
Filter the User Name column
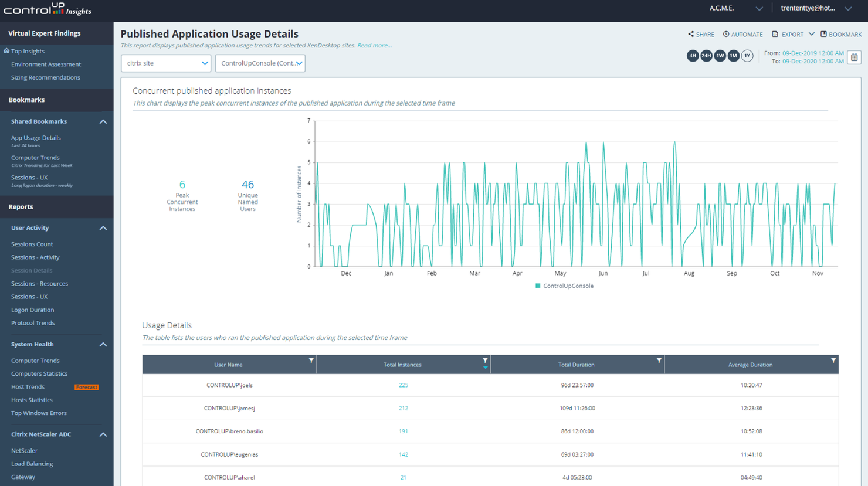(311, 361)
